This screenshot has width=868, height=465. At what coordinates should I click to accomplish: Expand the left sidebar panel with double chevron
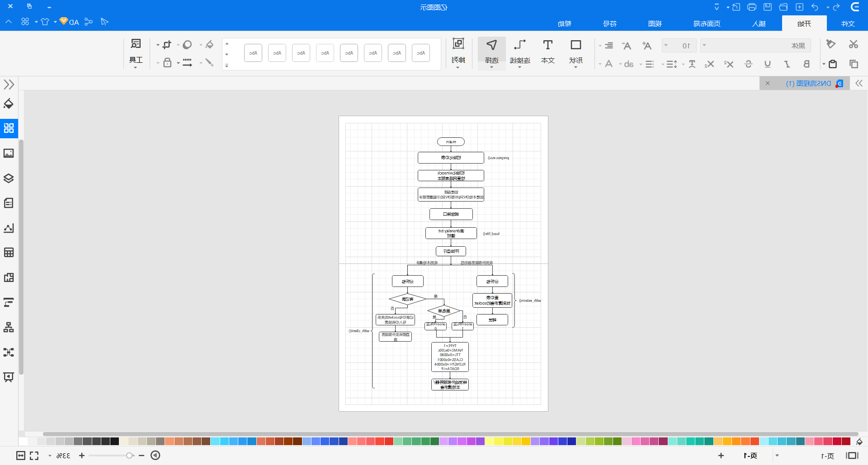(x=9, y=85)
